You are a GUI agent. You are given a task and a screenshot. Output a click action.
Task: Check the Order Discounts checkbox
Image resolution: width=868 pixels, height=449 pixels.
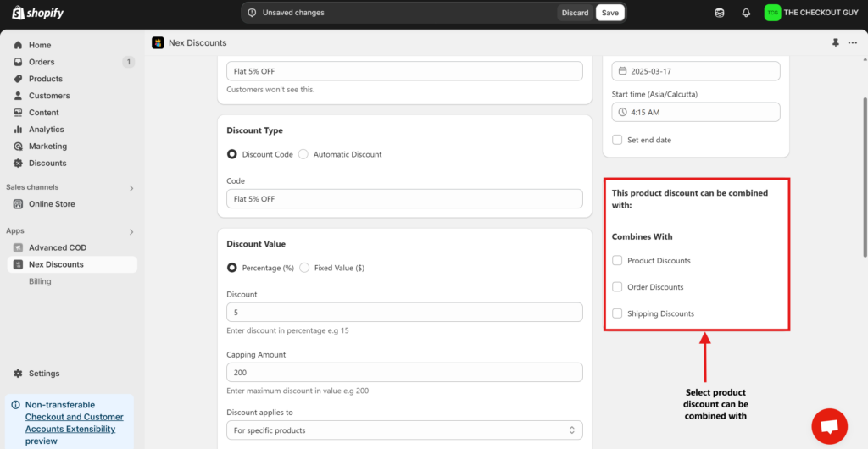coord(617,287)
